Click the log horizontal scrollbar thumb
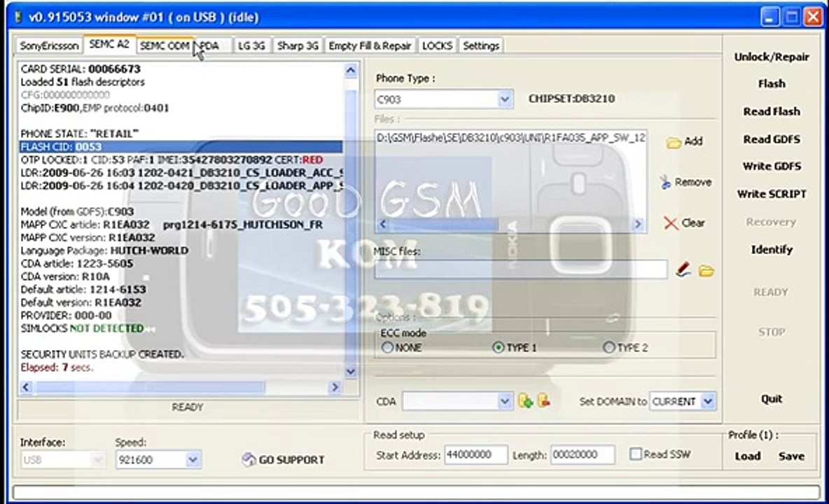This screenshot has width=829, height=504. click(x=150, y=388)
